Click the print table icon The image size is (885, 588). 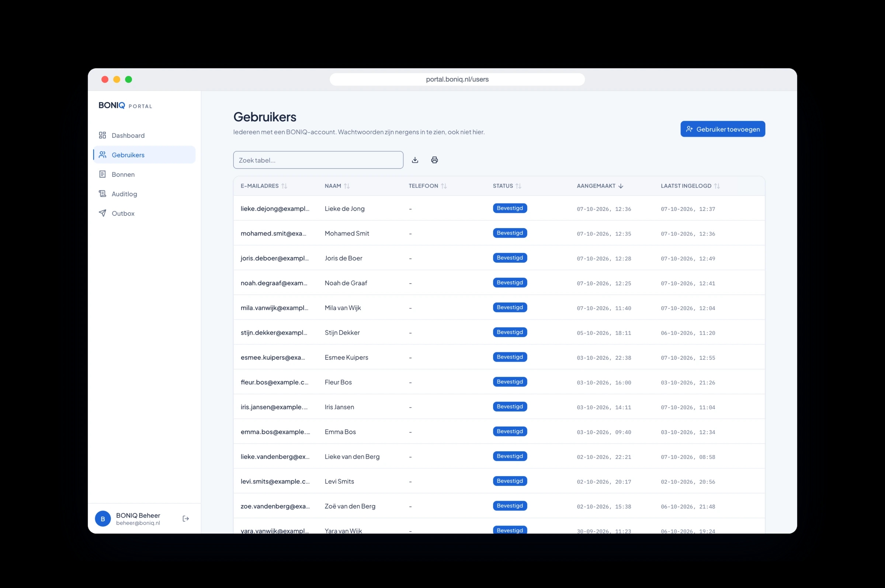[434, 160]
